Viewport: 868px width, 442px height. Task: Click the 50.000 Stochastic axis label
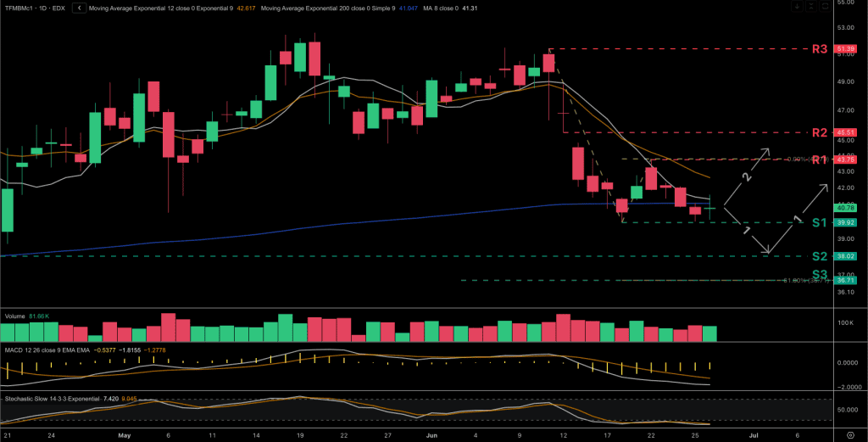(x=848, y=411)
